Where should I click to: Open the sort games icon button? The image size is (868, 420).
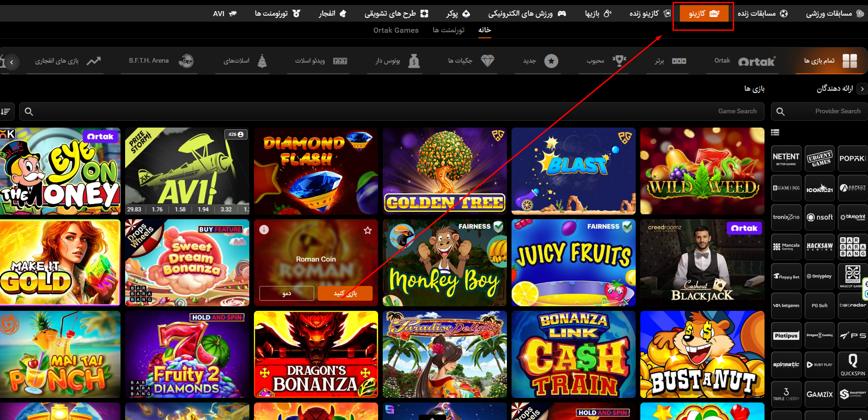pos(6,111)
